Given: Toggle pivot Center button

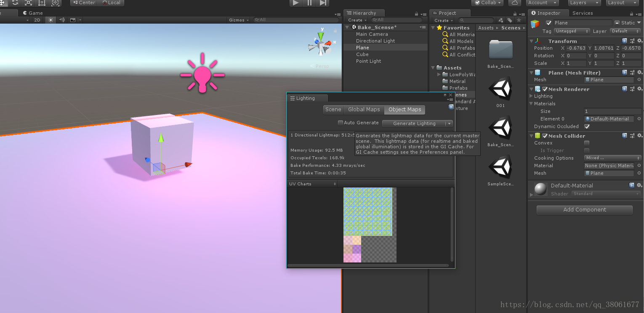Looking at the screenshot, I should pyautogui.click(x=84, y=3).
